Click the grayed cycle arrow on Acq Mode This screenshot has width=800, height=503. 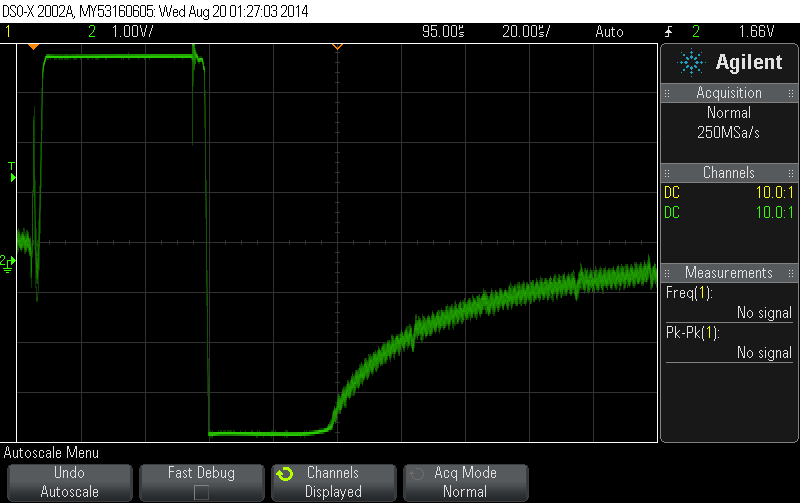click(x=417, y=474)
